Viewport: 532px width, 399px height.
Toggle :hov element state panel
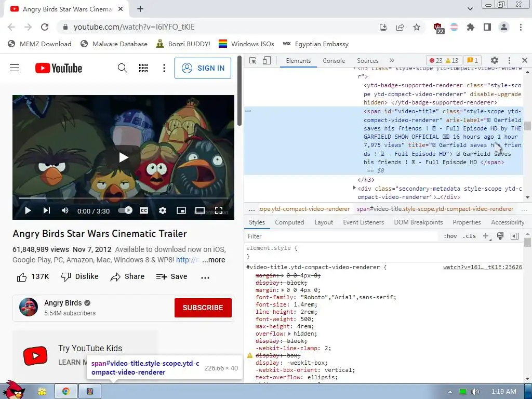(450, 236)
